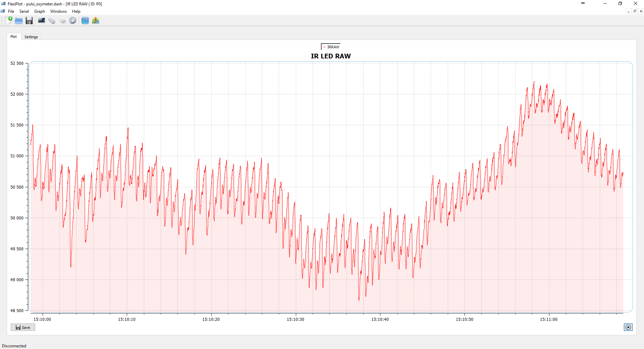Open the Windows menu

pos(58,11)
